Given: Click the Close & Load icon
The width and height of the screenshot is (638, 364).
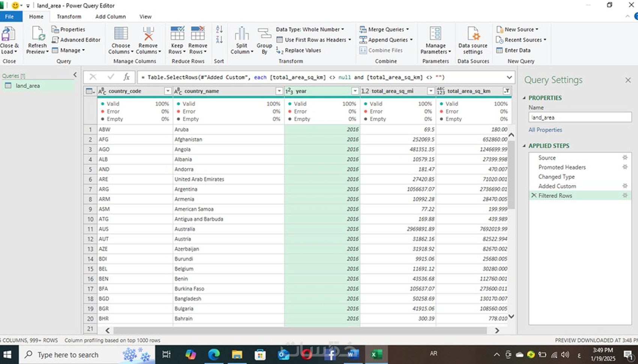Looking at the screenshot, I should tap(8, 34).
